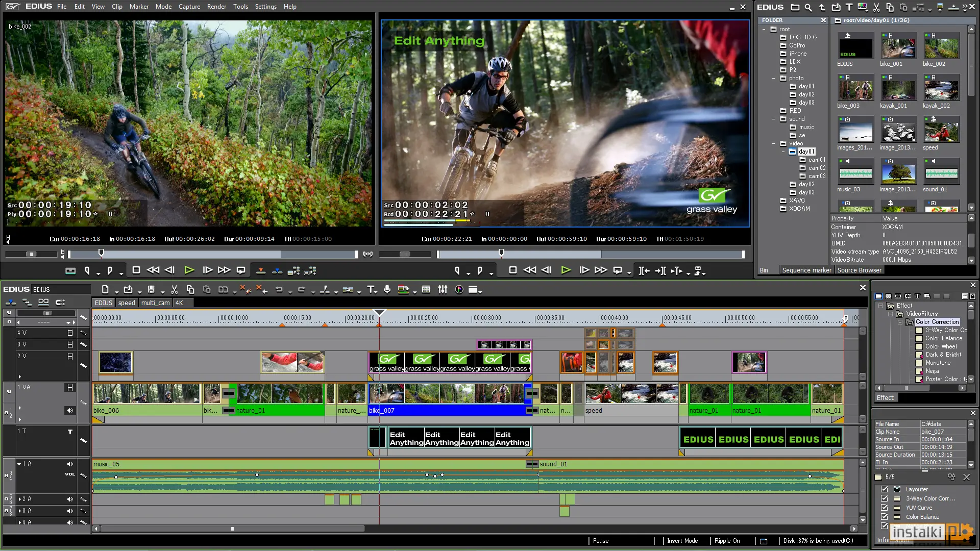Toggle the YUV Curve effect checkbox

click(x=885, y=508)
